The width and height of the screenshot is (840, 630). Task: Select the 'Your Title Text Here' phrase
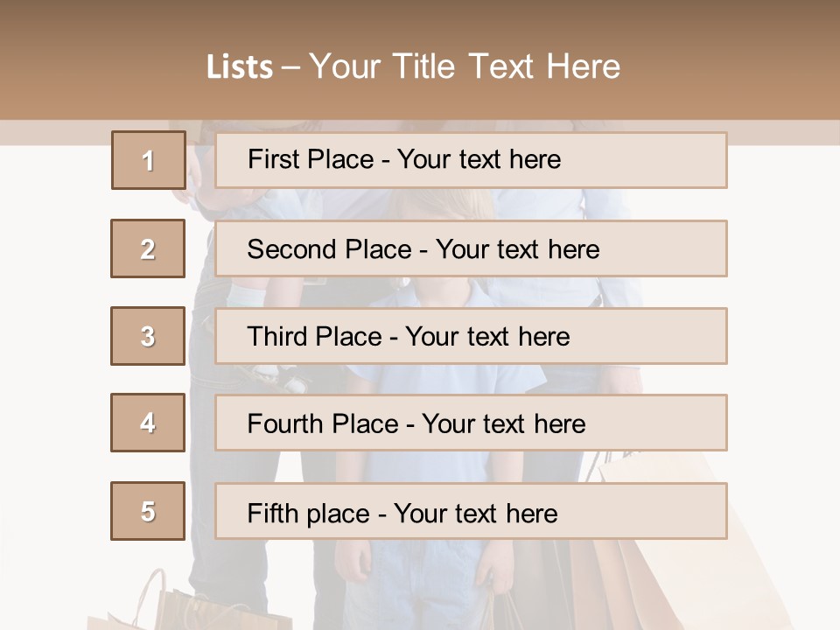click(465, 67)
